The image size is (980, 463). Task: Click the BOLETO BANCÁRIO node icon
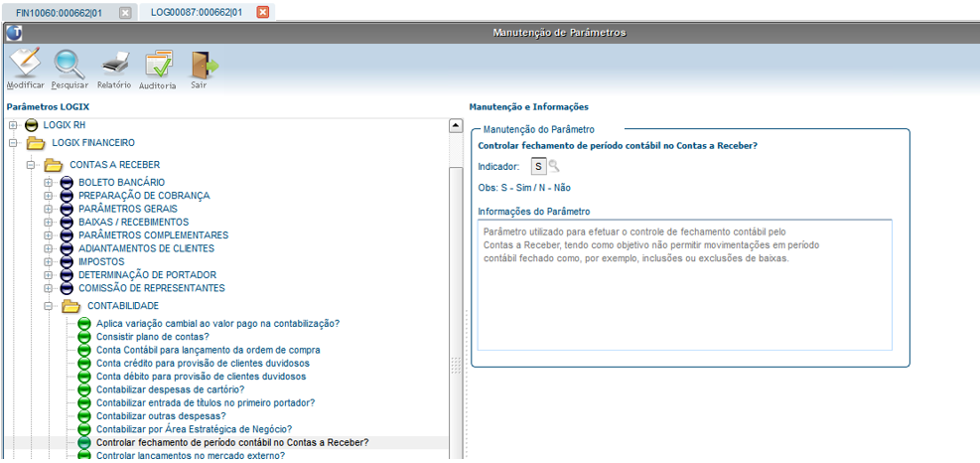coord(67,183)
